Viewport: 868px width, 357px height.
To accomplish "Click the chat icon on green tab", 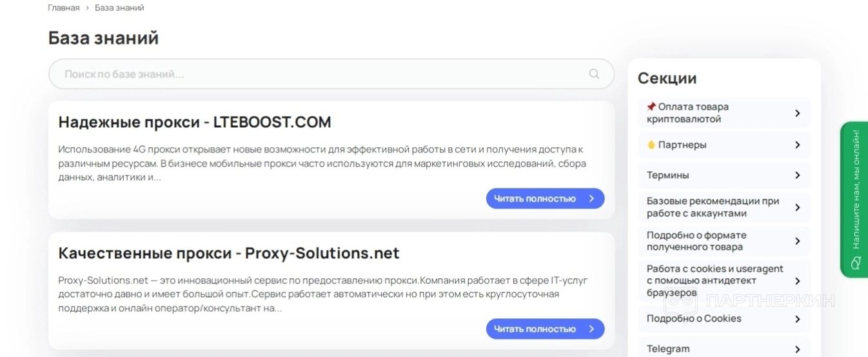I will [856, 263].
